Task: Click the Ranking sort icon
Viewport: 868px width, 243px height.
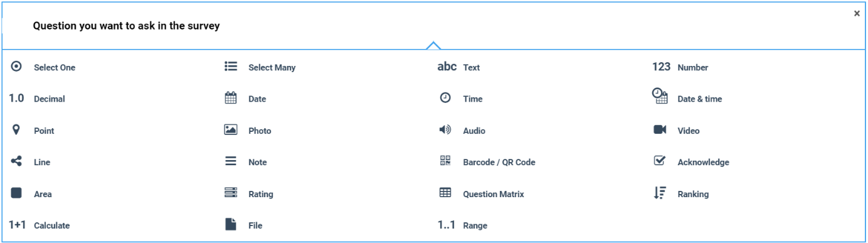Action: point(660,193)
